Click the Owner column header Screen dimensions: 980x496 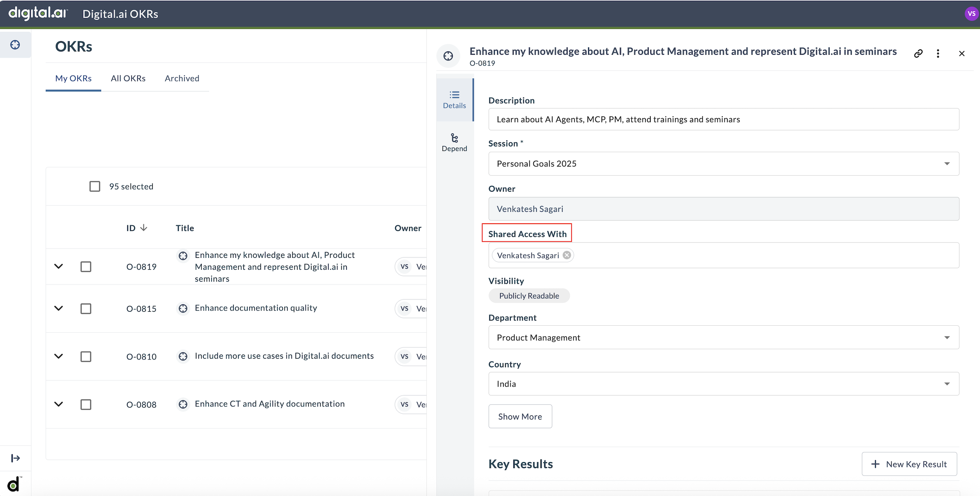pyautogui.click(x=408, y=228)
